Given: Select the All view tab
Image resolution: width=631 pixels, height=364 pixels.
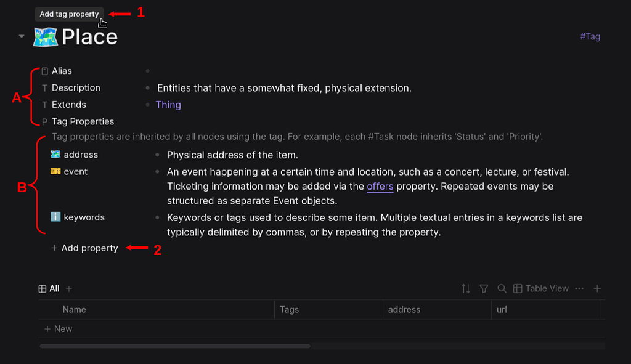Looking at the screenshot, I should pos(49,289).
